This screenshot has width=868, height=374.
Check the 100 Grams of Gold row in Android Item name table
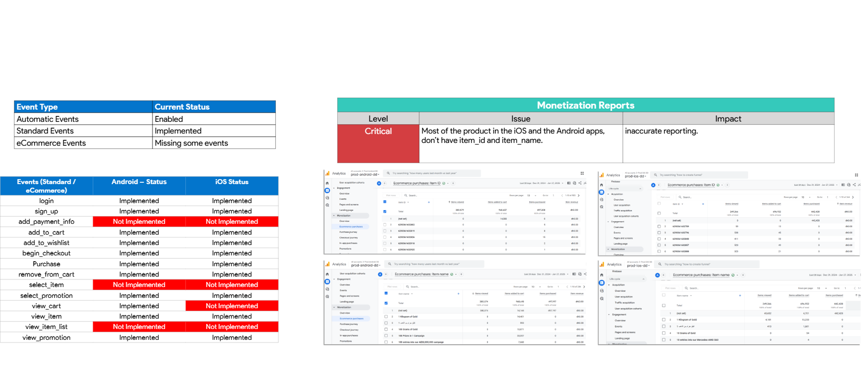pyautogui.click(x=386, y=329)
